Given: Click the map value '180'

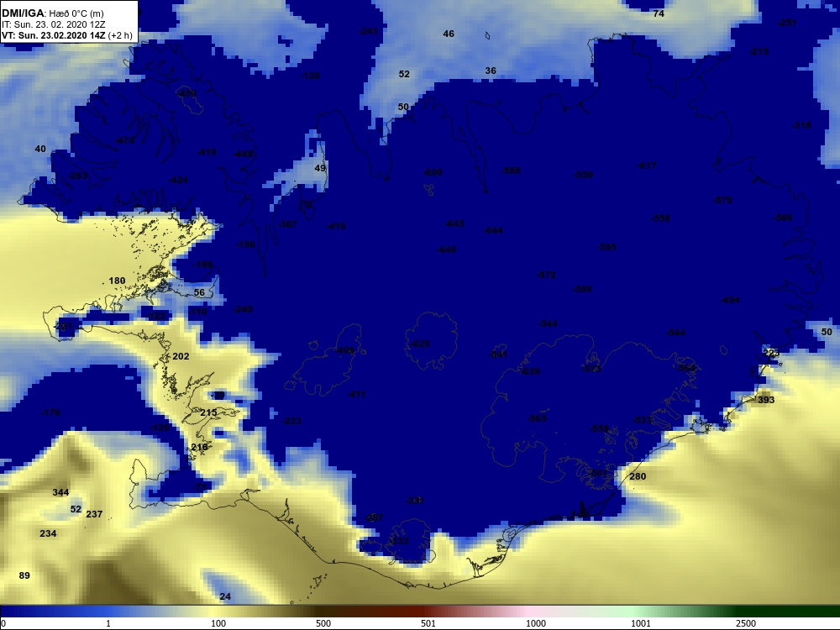Looking at the screenshot, I should pos(117,281).
